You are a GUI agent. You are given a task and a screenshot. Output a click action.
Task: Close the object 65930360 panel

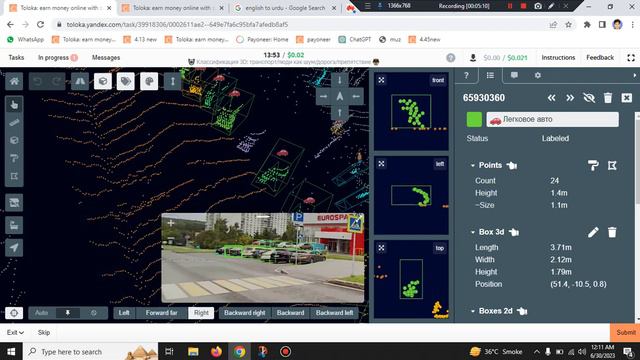tap(627, 98)
